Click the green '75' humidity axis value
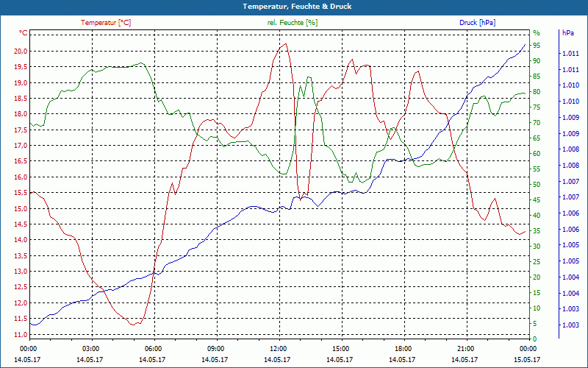This screenshot has width=588, height=368. click(x=537, y=107)
